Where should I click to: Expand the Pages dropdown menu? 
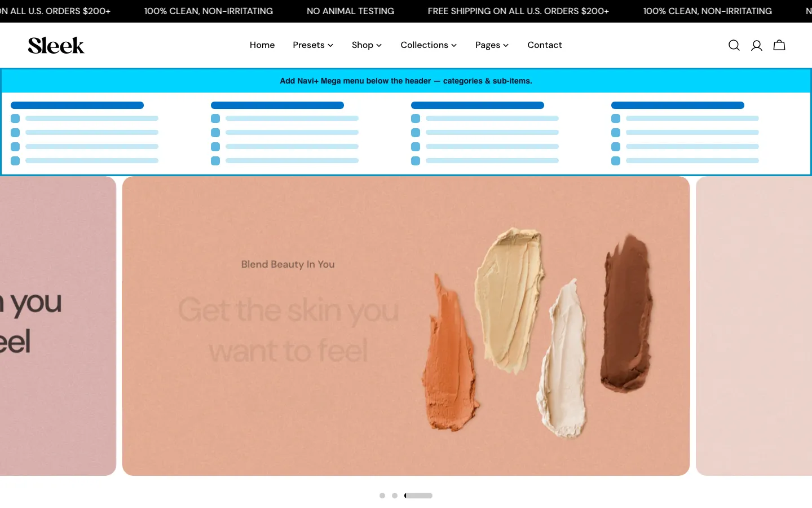click(492, 45)
